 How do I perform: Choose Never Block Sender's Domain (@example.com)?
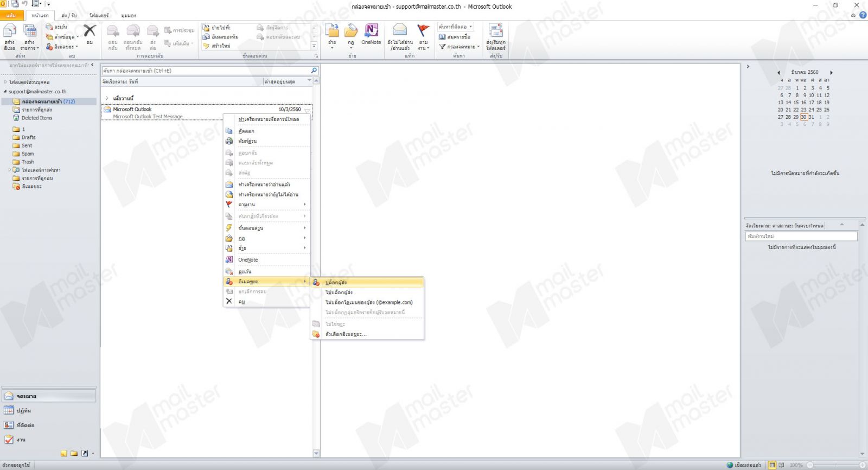coord(367,302)
